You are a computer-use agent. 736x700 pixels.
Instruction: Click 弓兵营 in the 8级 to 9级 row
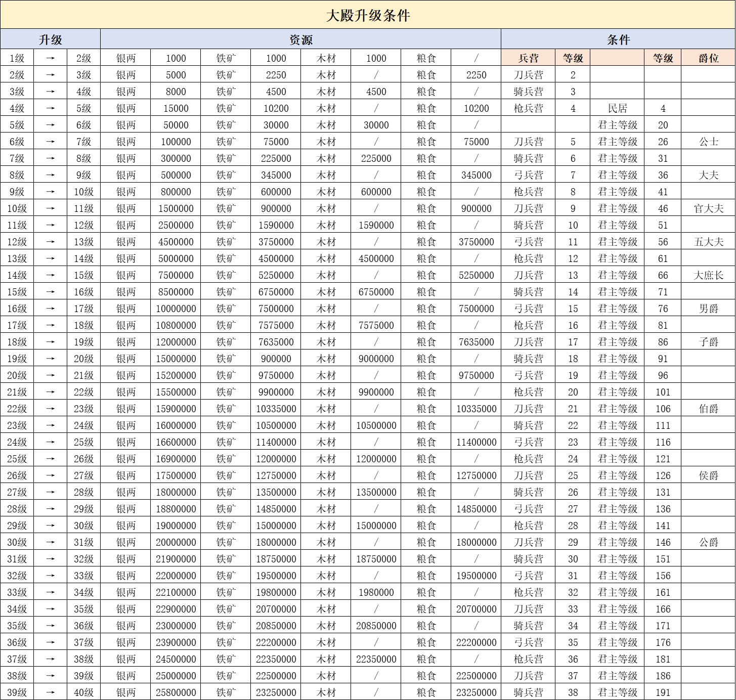pyautogui.click(x=529, y=175)
